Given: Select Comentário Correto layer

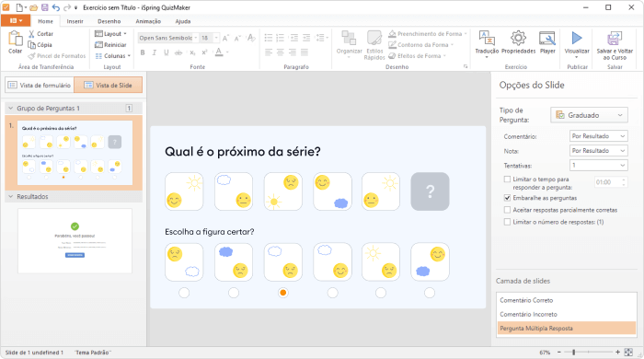Looking at the screenshot, I should click(567, 300).
